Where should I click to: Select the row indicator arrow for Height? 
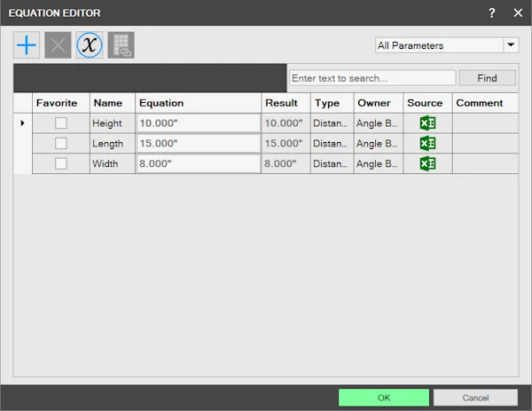pyautogui.click(x=22, y=123)
